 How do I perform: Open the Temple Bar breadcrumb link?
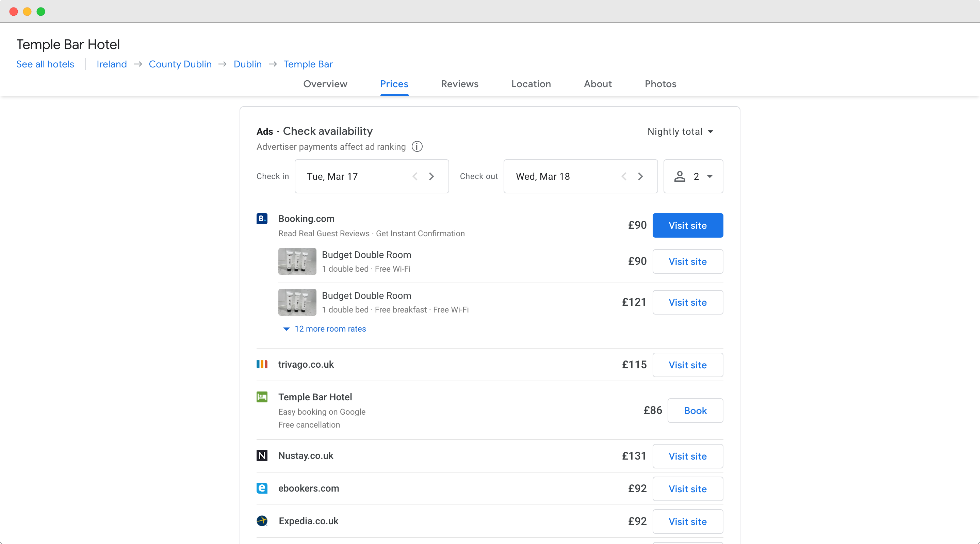(x=308, y=64)
